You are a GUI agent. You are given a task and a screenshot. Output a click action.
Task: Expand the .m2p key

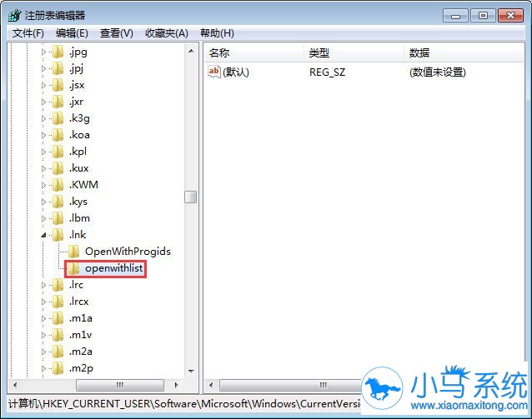(43, 368)
